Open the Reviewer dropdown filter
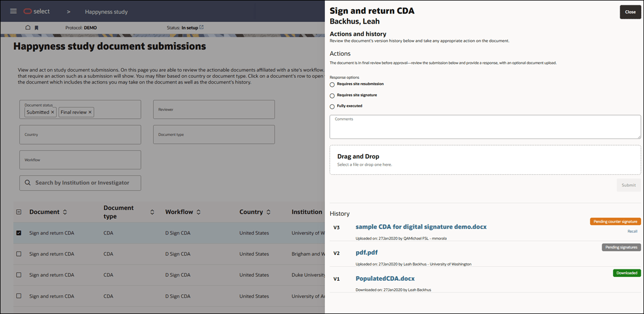The image size is (644, 314). pos(213,109)
